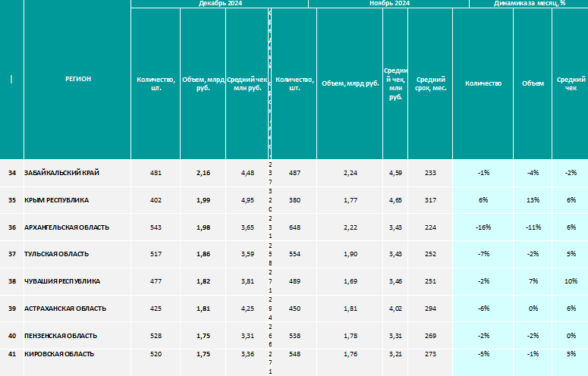This screenshot has height=376, width=588.
Task: Select December count 517 for Тульская область
Action: click(x=156, y=254)
